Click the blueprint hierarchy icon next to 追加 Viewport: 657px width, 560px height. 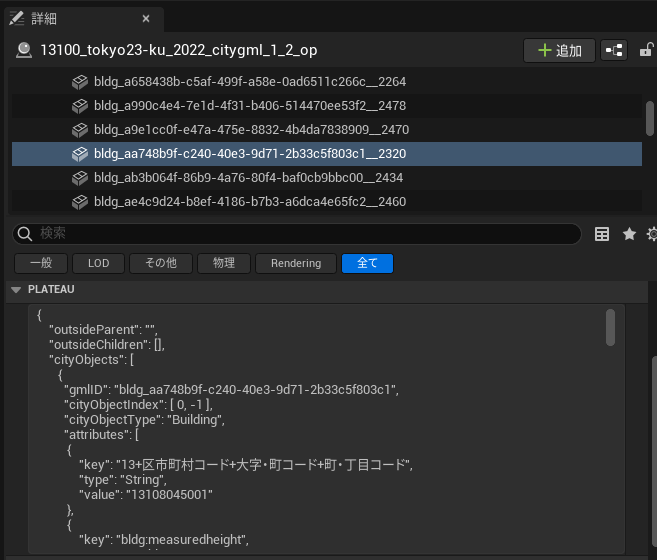pos(613,50)
